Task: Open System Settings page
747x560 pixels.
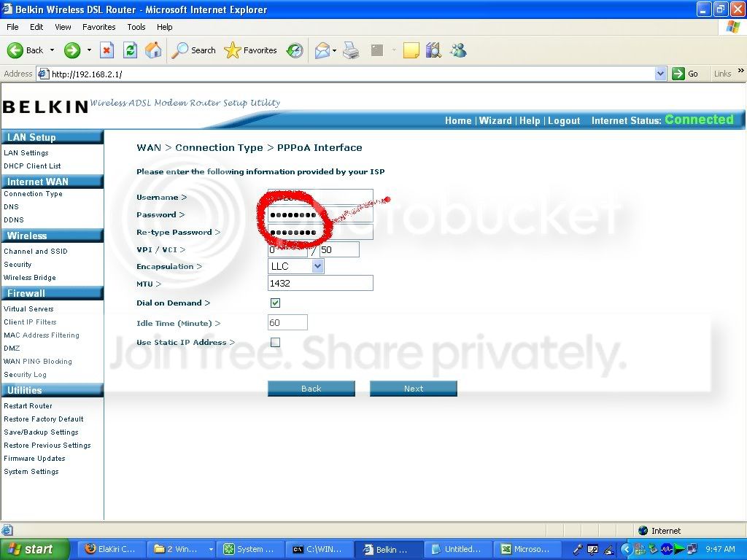Action: tap(31, 472)
